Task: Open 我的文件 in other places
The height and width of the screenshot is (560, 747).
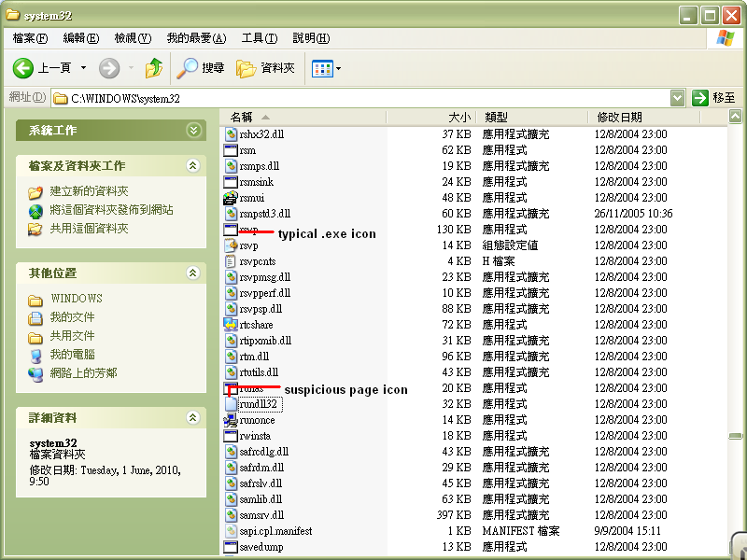Action: 73,317
